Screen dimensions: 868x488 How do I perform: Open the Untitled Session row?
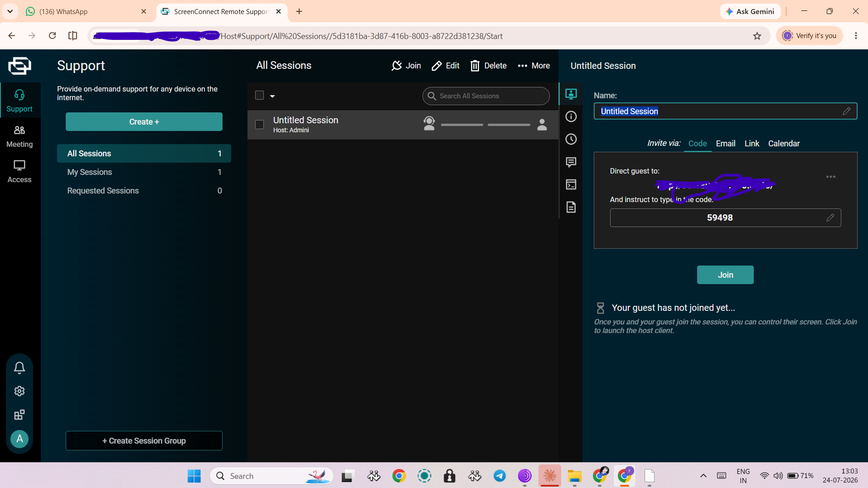403,125
